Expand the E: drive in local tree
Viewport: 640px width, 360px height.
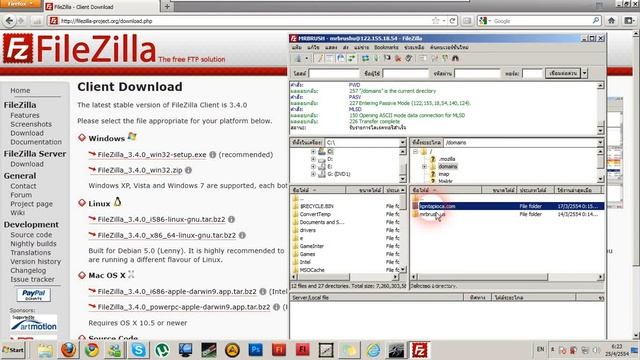coord(313,167)
